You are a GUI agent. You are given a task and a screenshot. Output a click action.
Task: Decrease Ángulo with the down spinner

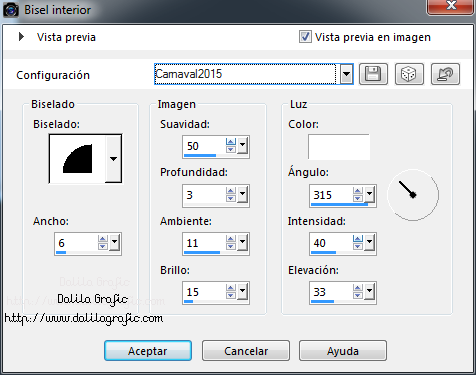(358, 199)
